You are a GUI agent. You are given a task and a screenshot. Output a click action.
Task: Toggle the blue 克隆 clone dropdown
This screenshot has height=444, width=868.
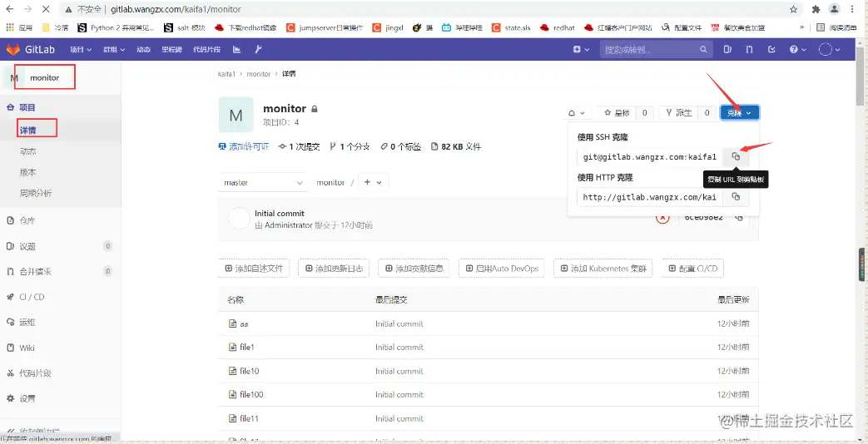[740, 113]
